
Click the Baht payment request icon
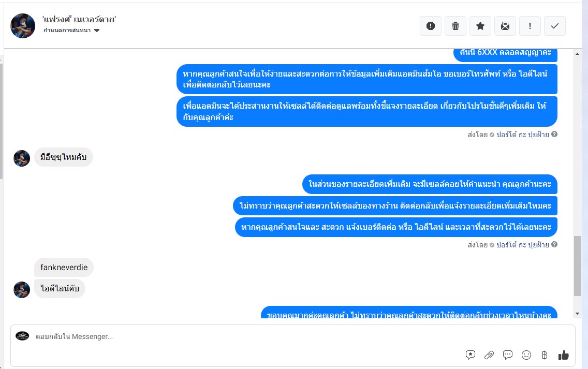(545, 355)
